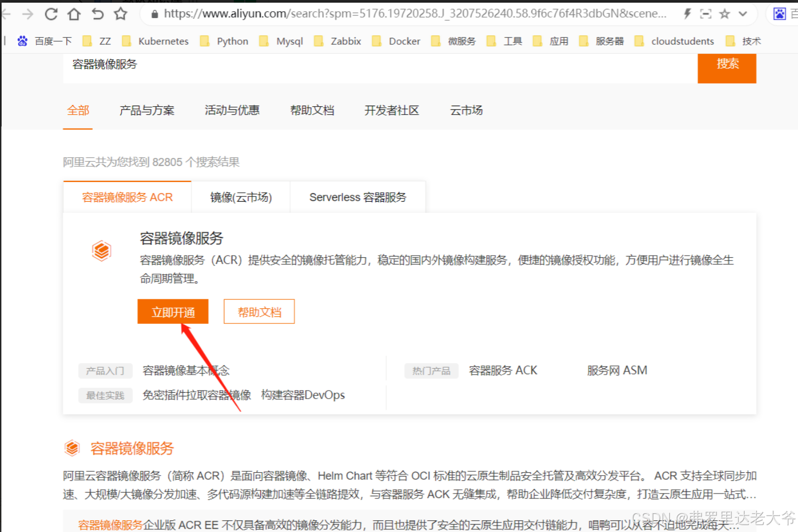Select the 容器镜像服务 ACR result tab
Image resolution: width=798 pixels, height=532 pixels.
[127, 197]
